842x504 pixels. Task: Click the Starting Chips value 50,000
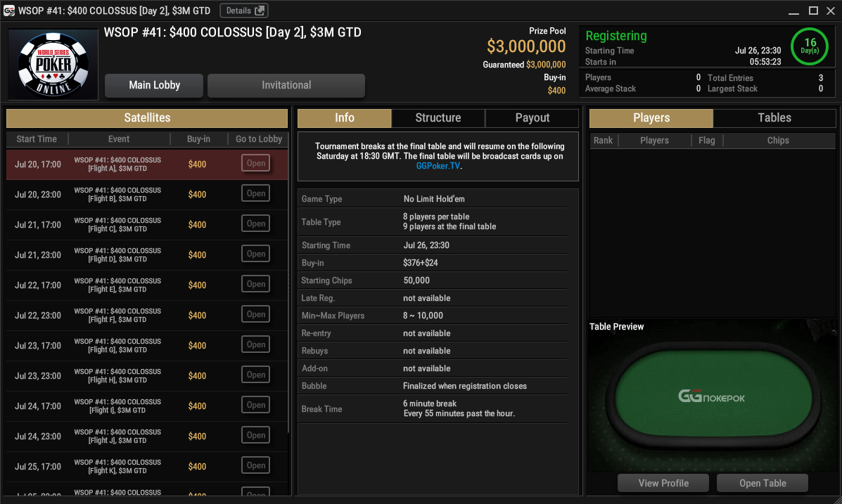(416, 280)
